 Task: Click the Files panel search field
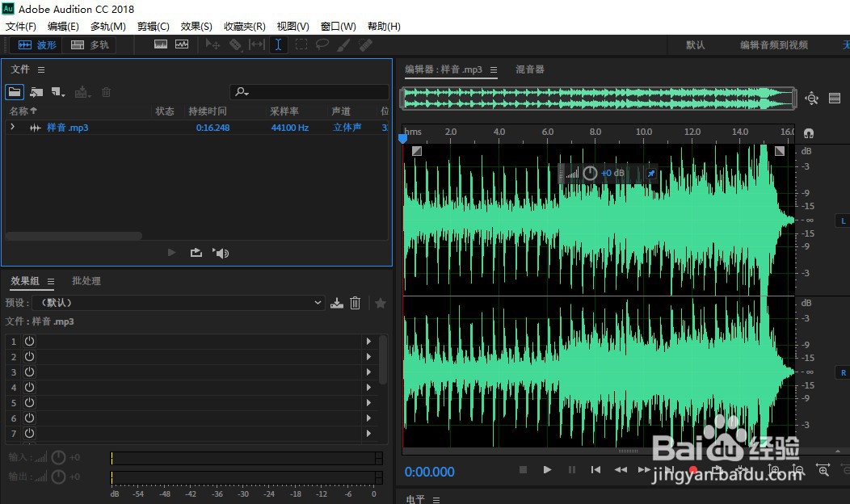(309, 92)
